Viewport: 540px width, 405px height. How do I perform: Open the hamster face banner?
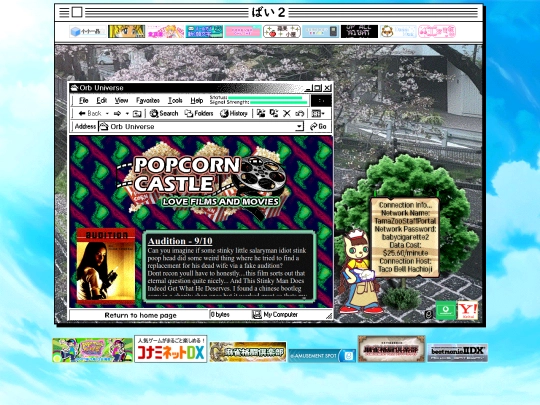[x=398, y=31]
